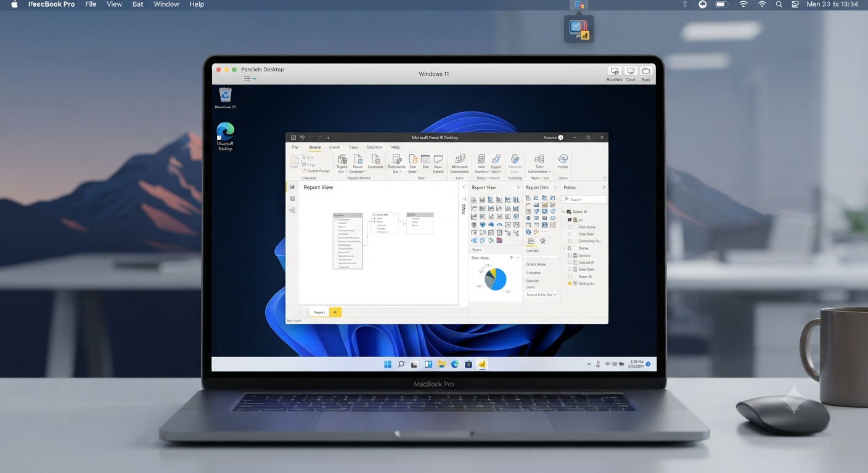
Task: Open the Report view icon in left sidebar
Action: [x=292, y=187]
